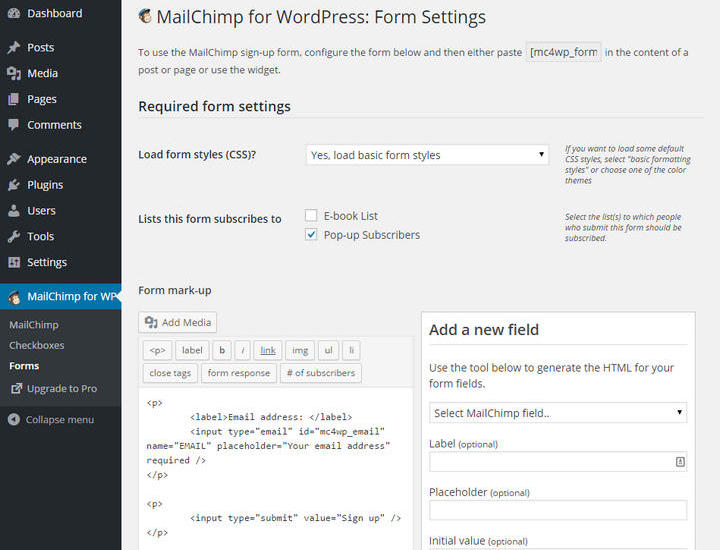Click the MailChimp monkey icon in sidebar

[x=14, y=297]
